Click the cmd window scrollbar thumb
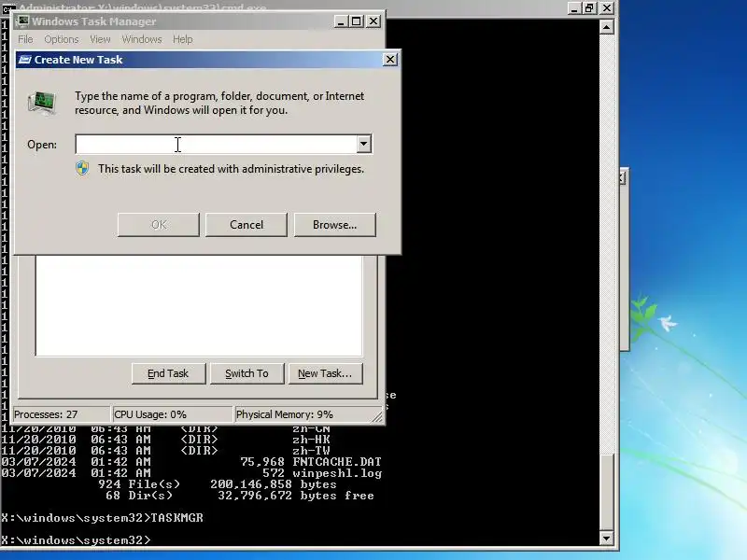747x560 pixels. [606, 492]
